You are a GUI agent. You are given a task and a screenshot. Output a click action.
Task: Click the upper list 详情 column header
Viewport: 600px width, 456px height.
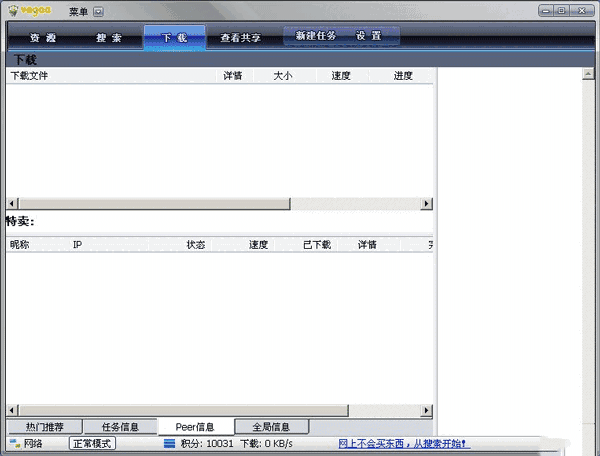pos(233,76)
